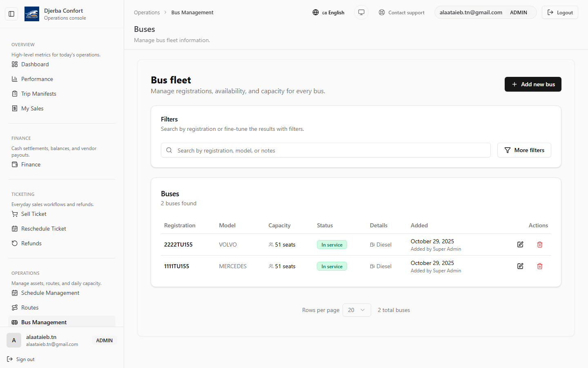Image resolution: width=588 pixels, height=368 pixels.
Task: Open Dashboard from the sidebar
Action: pyautogui.click(x=35, y=64)
